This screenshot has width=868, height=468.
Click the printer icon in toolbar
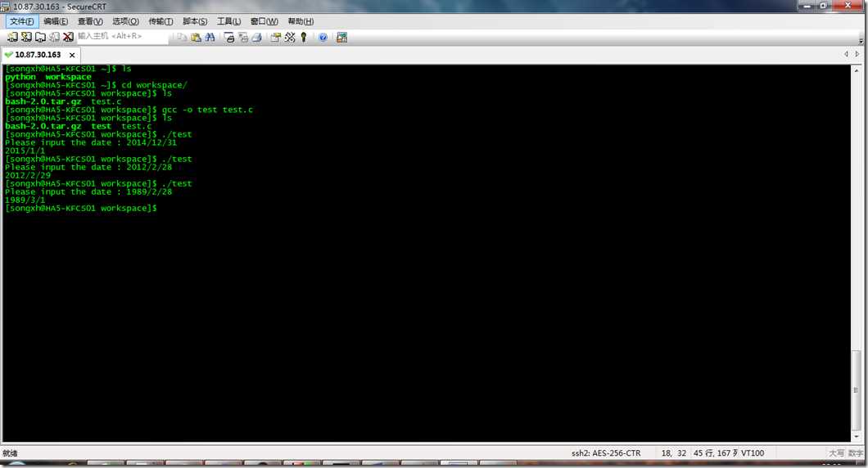[x=257, y=37]
